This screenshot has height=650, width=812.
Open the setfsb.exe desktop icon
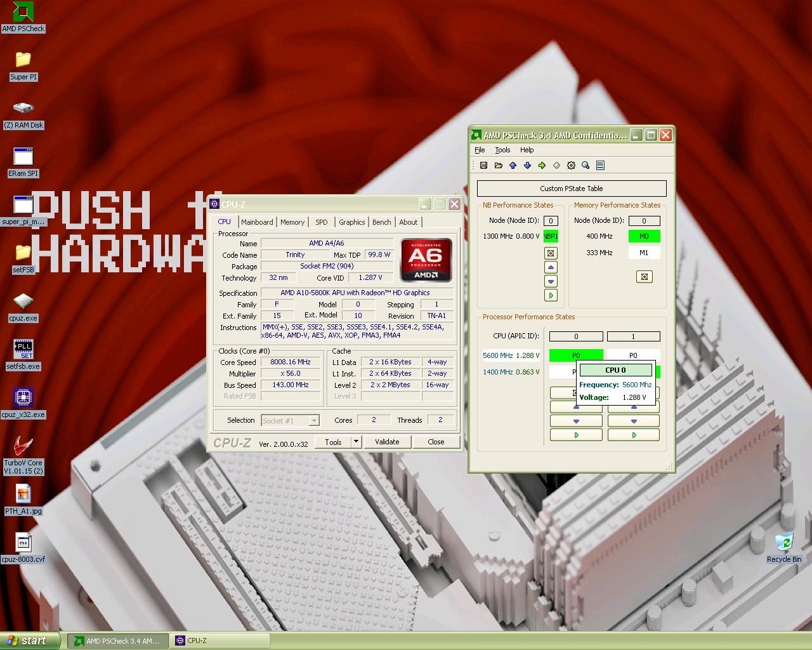(x=23, y=355)
